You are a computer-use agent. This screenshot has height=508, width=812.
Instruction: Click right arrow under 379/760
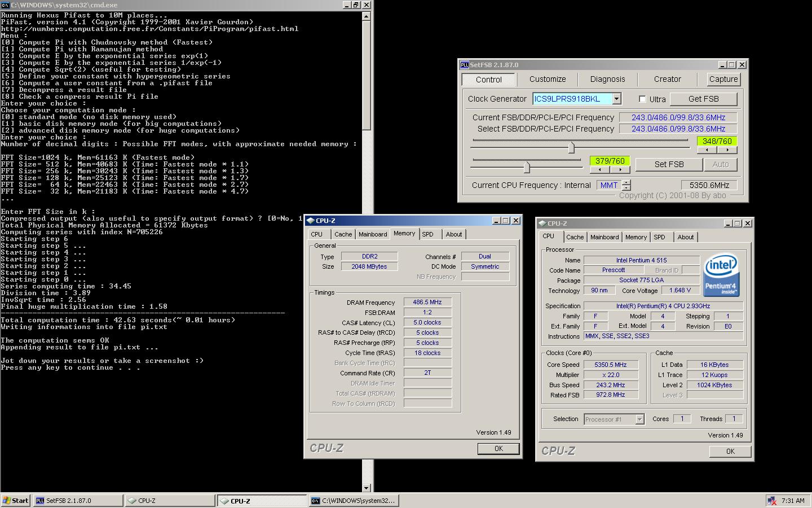point(620,169)
